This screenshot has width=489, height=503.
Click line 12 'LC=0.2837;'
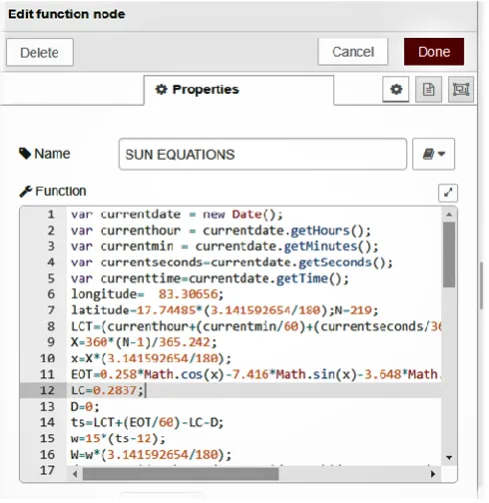tap(108, 390)
